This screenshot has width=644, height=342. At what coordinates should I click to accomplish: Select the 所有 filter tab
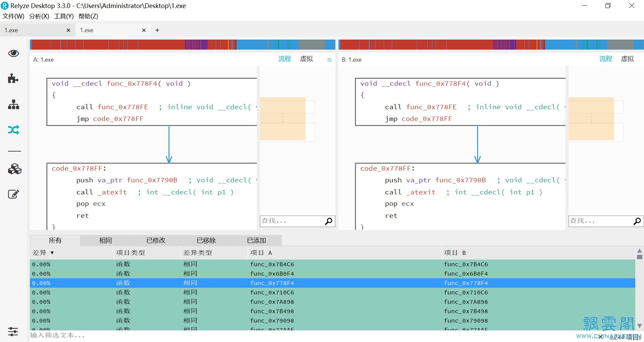(55, 240)
